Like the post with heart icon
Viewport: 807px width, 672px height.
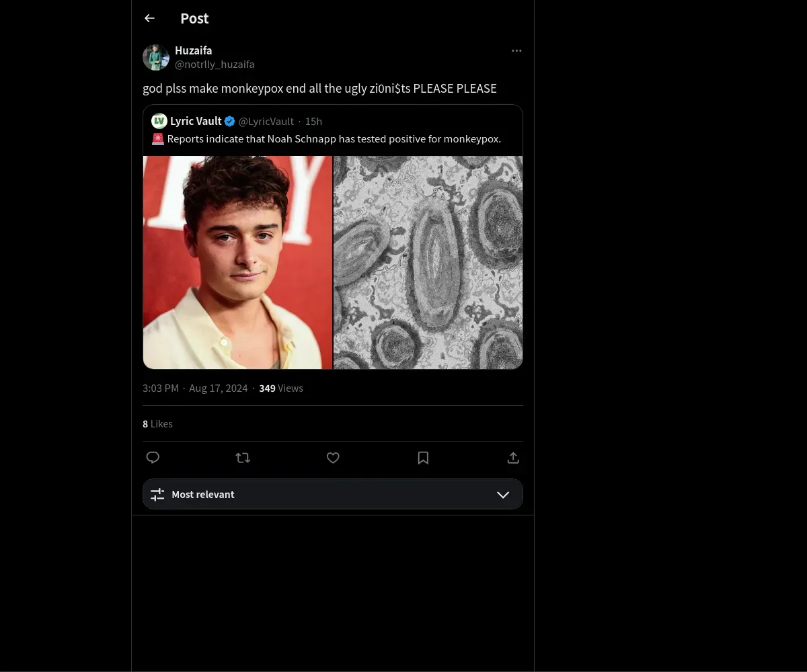(333, 458)
